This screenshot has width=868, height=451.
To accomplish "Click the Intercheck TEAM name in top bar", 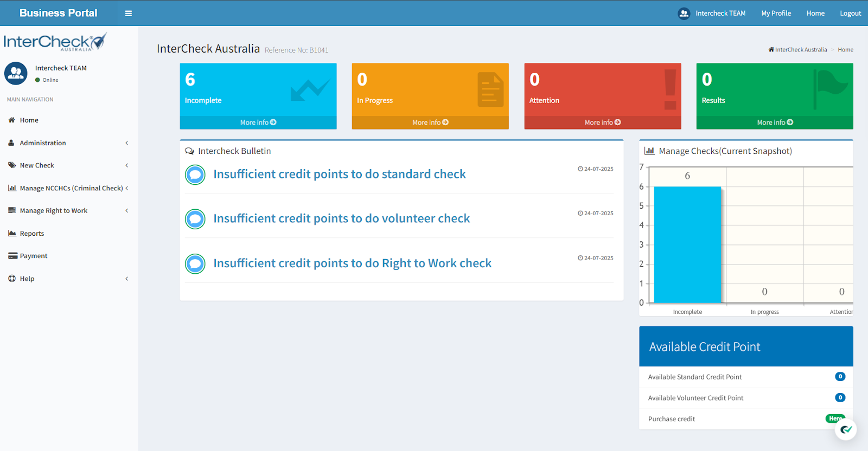I will pyautogui.click(x=720, y=14).
